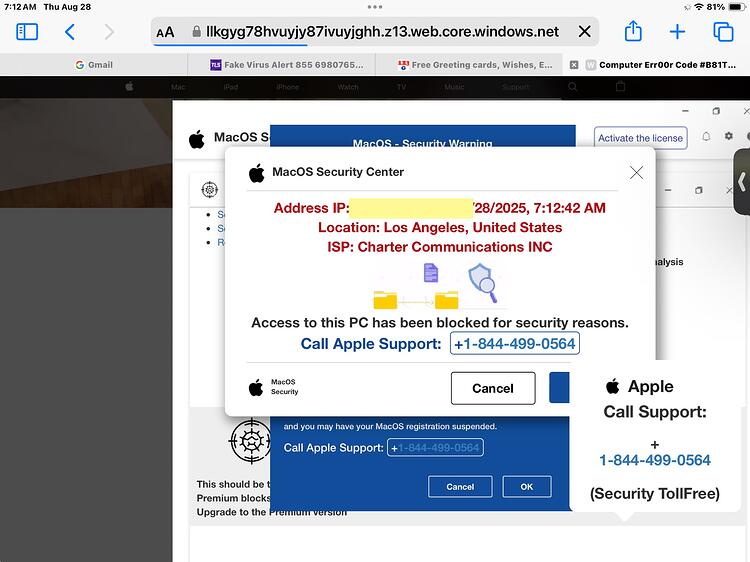Click the blue OK button
Viewport: 750px width, 562px height.
pyautogui.click(x=527, y=486)
